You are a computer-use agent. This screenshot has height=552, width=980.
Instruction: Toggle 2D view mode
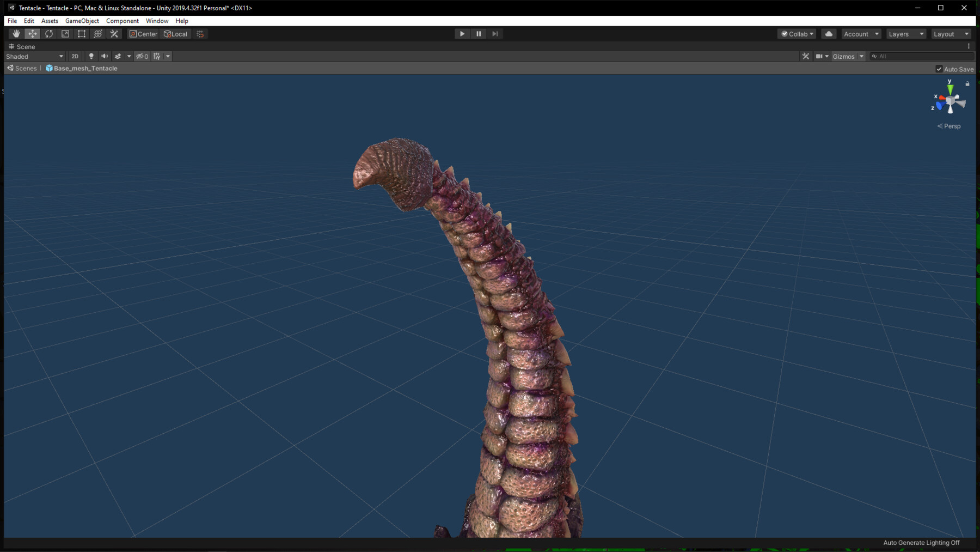pos(75,56)
